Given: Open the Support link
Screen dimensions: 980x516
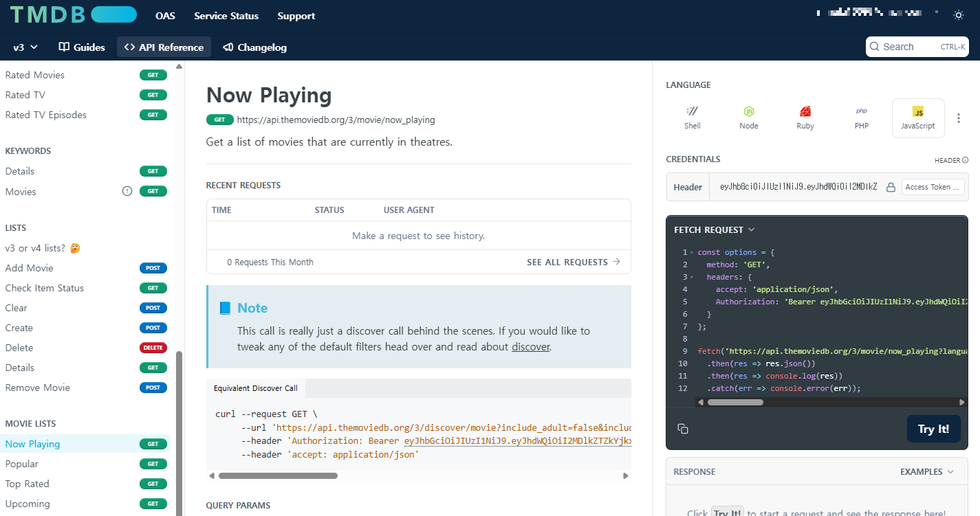Looking at the screenshot, I should 296,16.
